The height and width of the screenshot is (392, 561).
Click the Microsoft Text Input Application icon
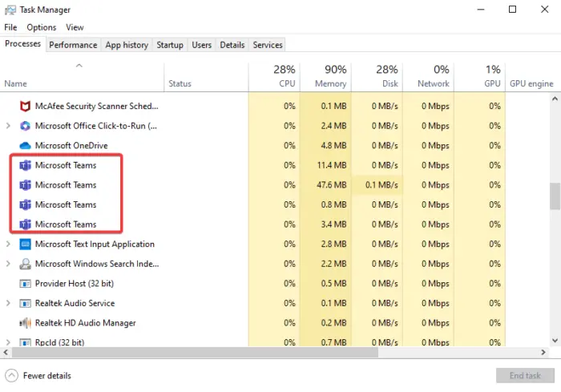pyautogui.click(x=25, y=244)
